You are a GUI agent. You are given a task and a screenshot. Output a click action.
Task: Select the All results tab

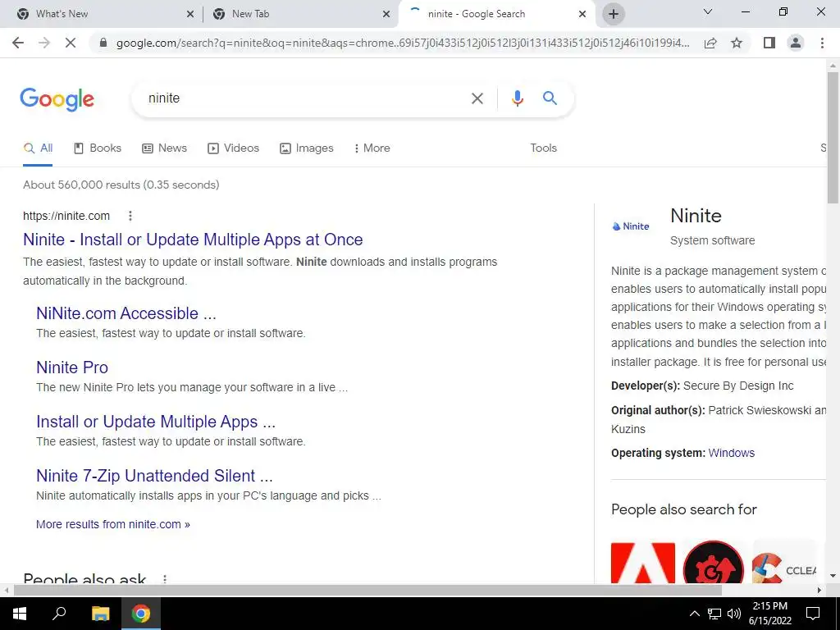38,148
